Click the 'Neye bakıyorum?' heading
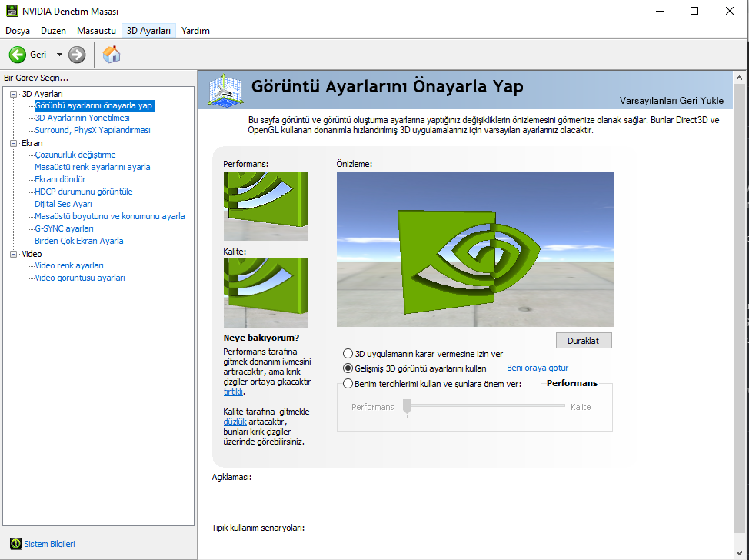749x560 pixels. click(x=261, y=338)
